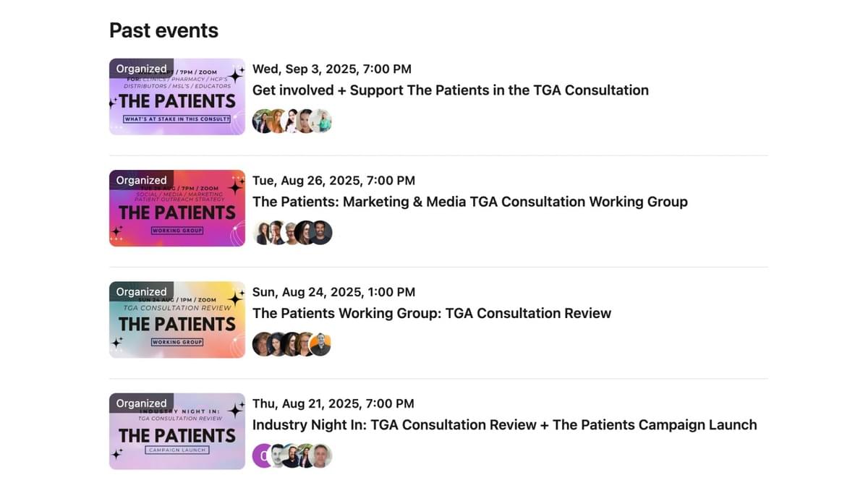Screen dimensions: 868x488
Task: Click 'Organized' badge on Aug 24 thumbnail
Action: (141, 291)
